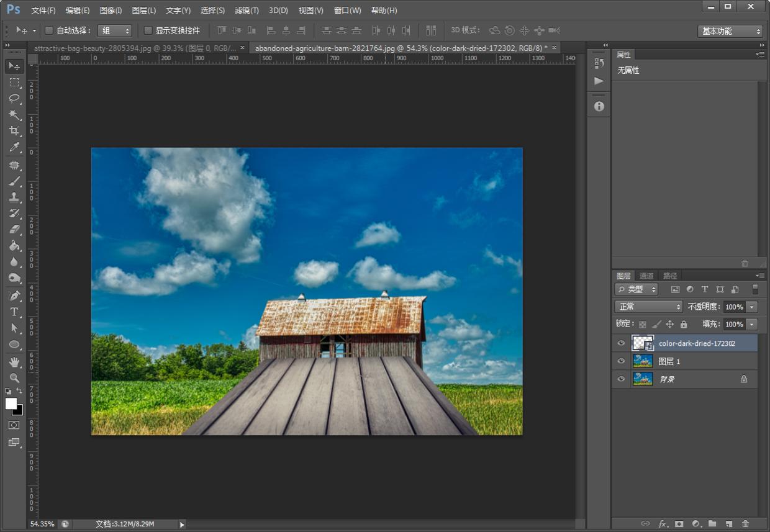Screen dimensions: 770x532
Task: Select the Rectangular Marquee tool
Action: click(x=14, y=82)
